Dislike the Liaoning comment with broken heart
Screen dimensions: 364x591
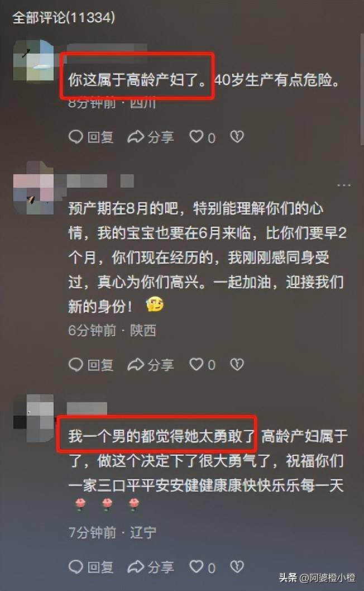tap(237, 566)
